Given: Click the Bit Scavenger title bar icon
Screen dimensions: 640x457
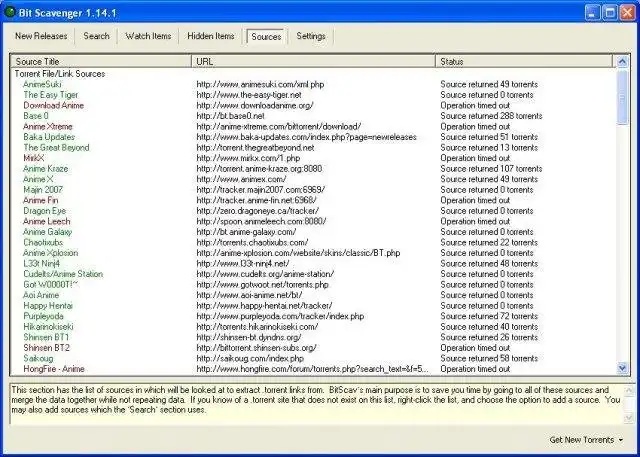Looking at the screenshot, I should pos(9,12).
